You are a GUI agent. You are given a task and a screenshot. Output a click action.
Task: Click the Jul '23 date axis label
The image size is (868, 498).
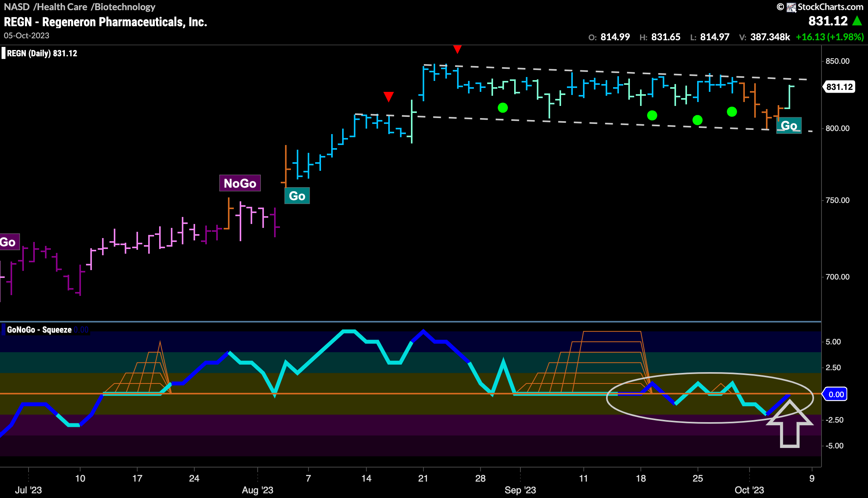[x=29, y=490]
